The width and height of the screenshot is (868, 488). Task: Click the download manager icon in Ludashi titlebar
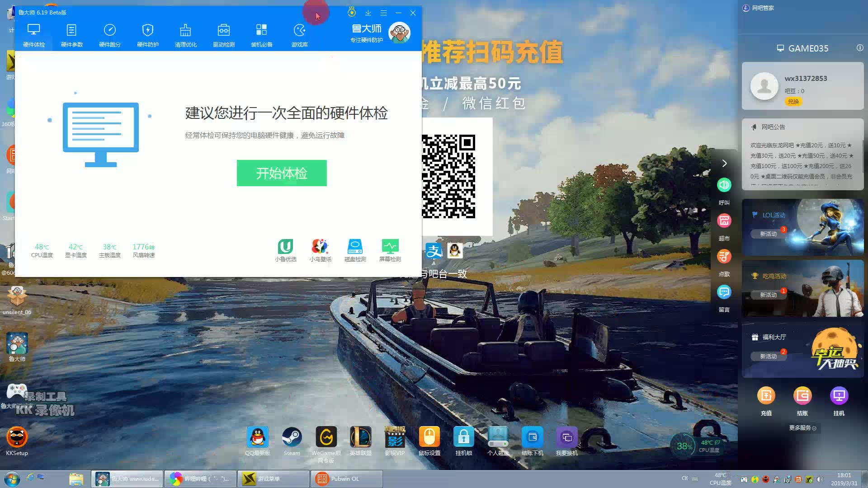point(368,13)
